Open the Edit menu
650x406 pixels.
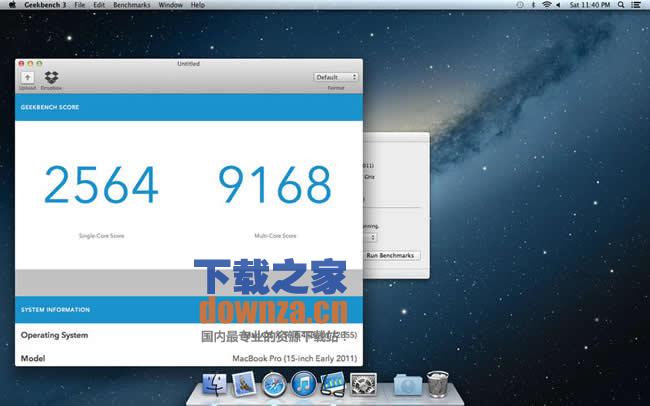(x=99, y=5)
